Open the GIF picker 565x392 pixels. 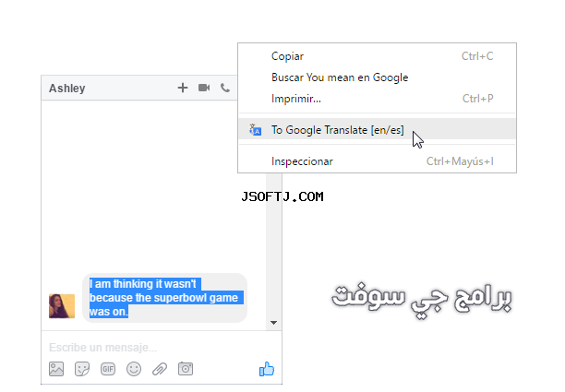(x=108, y=369)
